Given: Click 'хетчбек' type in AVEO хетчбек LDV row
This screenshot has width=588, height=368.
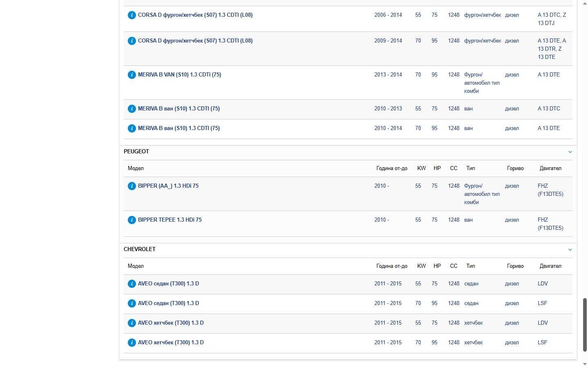Looking at the screenshot, I should [x=474, y=323].
